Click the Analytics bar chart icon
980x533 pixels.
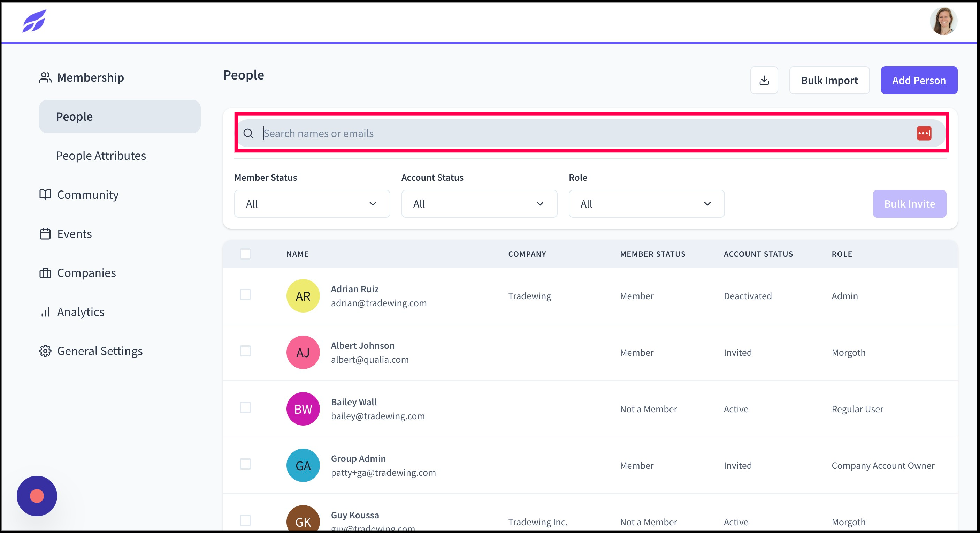[x=45, y=312]
